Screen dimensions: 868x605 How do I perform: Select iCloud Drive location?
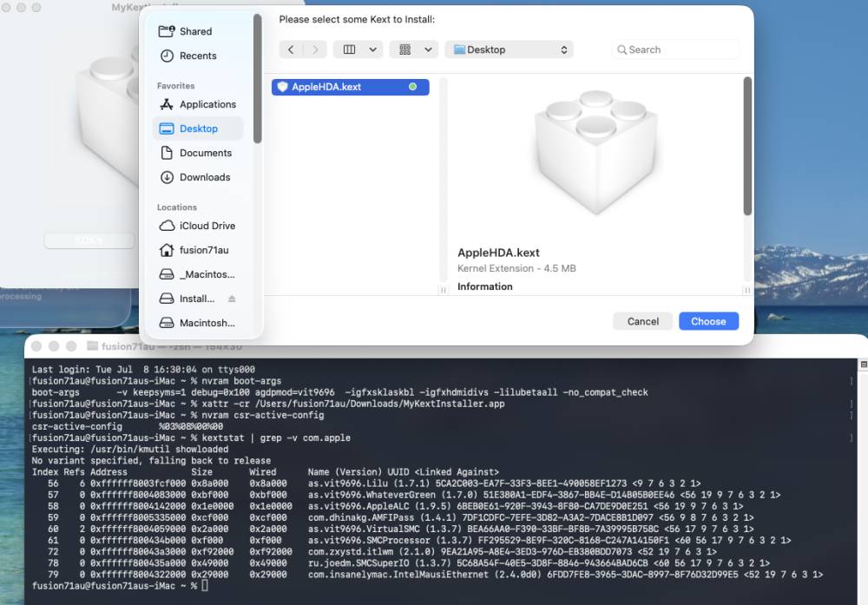(197, 226)
